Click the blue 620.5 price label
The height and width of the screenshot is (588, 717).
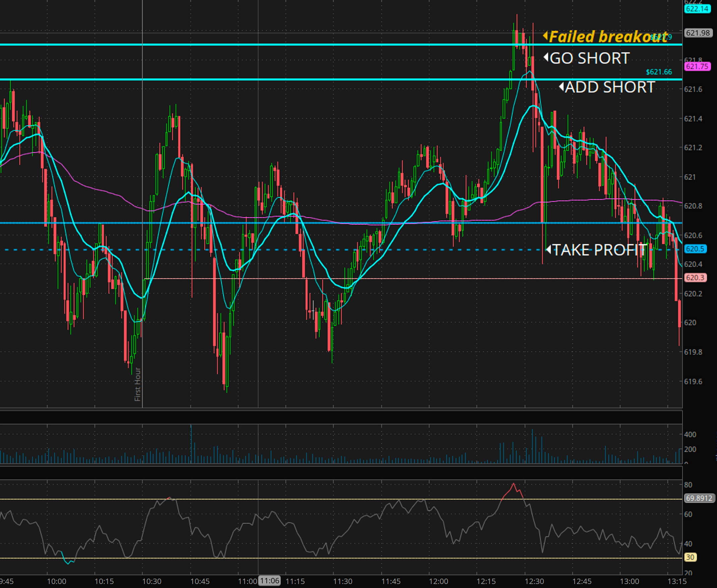pos(695,249)
